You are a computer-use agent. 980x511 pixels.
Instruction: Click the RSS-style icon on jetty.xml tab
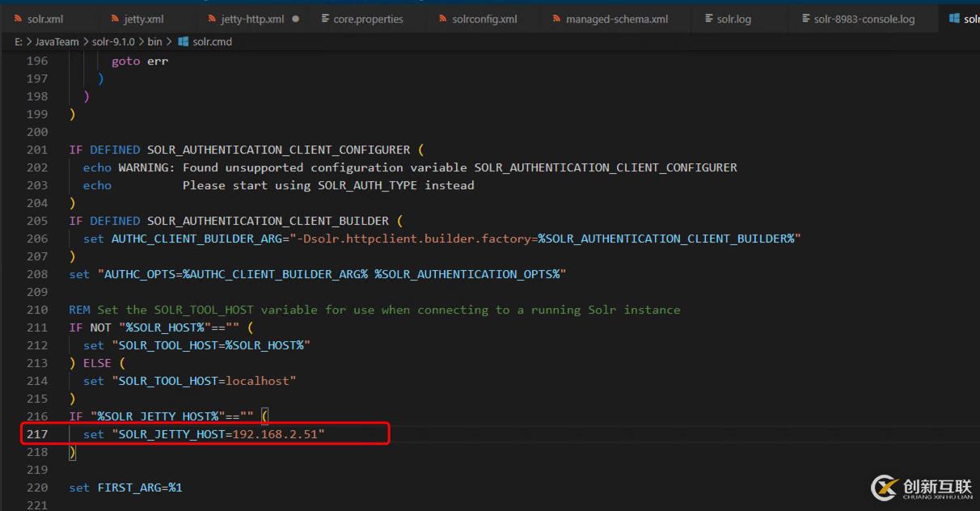[x=115, y=19]
